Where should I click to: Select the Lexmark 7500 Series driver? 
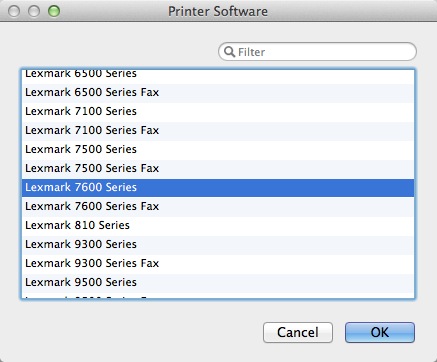[x=218, y=149]
